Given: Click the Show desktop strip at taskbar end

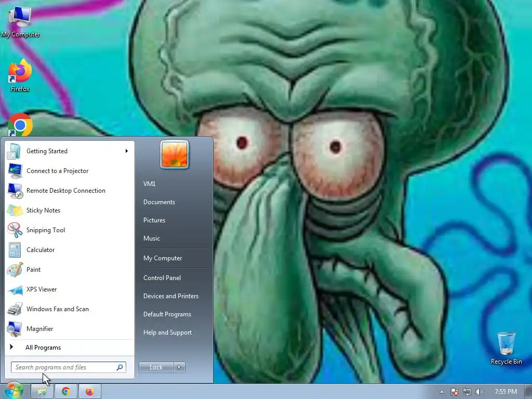Looking at the screenshot, I should pyautogui.click(x=528, y=392).
